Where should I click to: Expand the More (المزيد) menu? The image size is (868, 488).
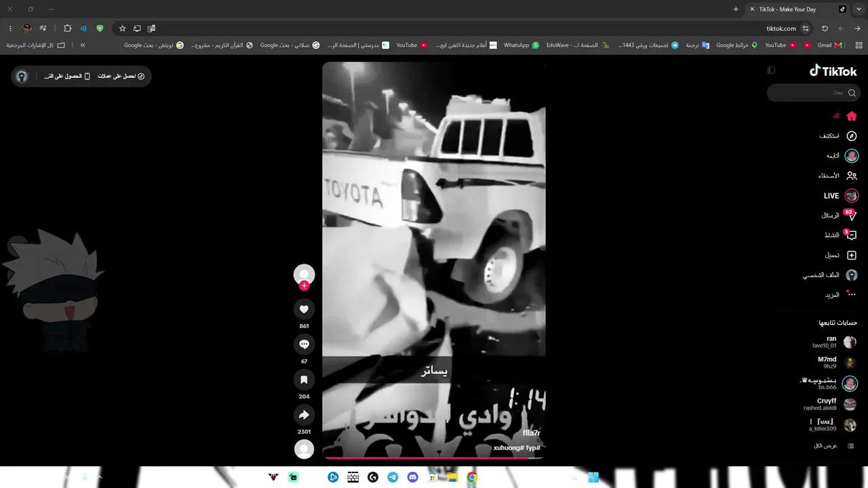[841, 295]
